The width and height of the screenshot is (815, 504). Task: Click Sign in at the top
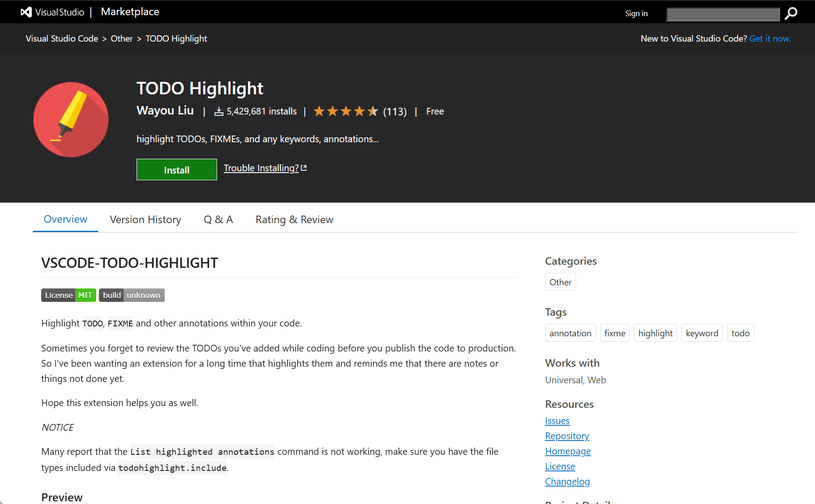click(x=636, y=13)
